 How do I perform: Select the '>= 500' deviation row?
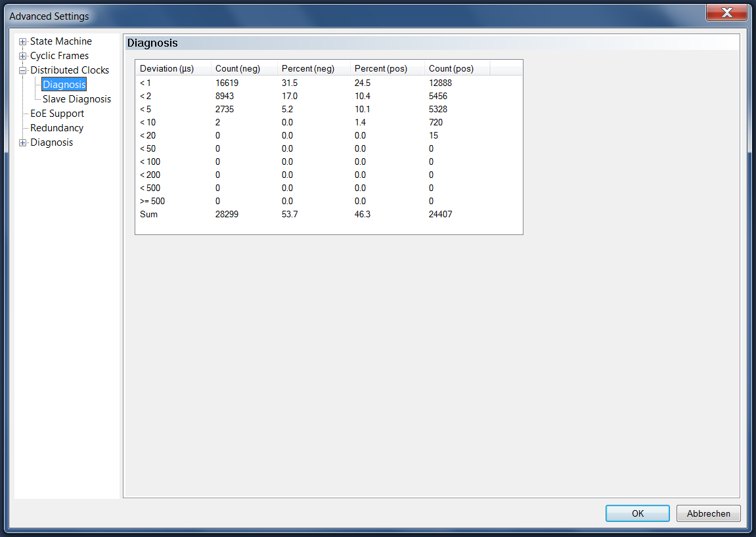click(329, 201)
